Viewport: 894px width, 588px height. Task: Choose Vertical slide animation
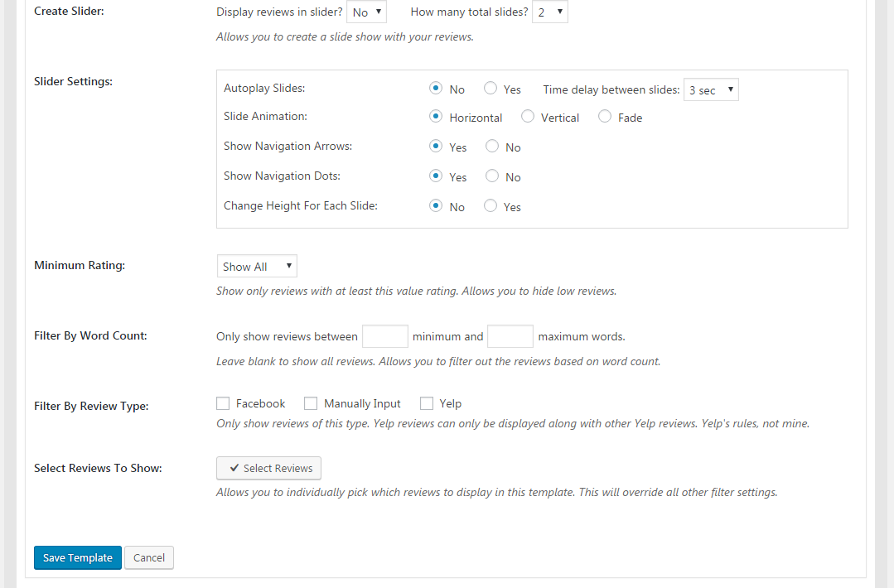click(x=528, y=117)
